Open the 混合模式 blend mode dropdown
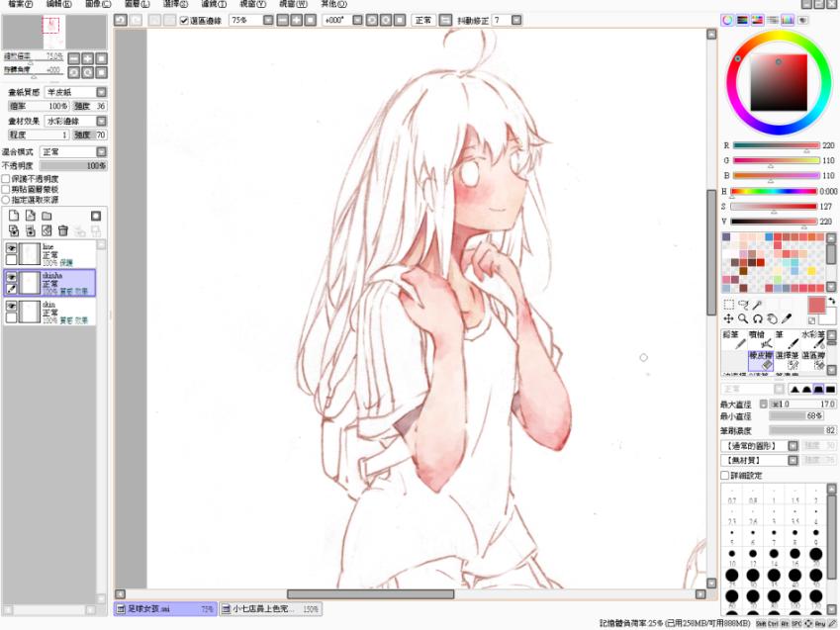This screenshot has width=840, height=630. (101, 152)
